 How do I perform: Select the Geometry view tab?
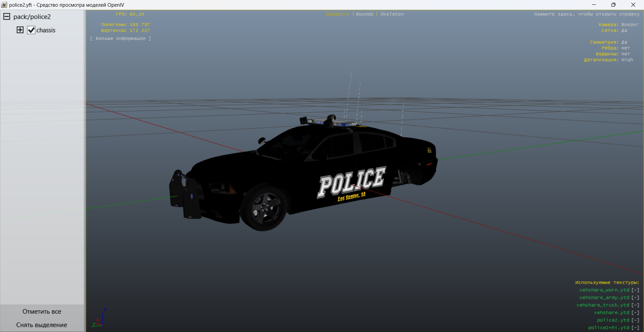(337, 14)
